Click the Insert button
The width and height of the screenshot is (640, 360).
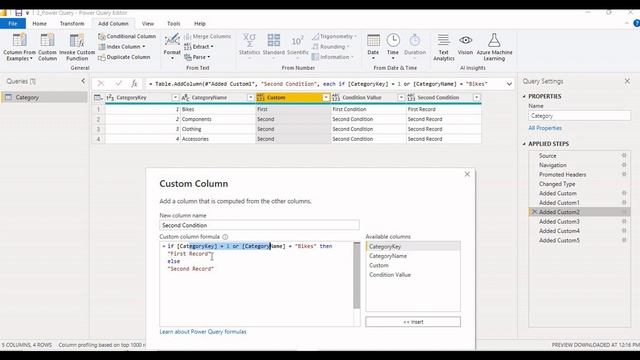point(413,322)
